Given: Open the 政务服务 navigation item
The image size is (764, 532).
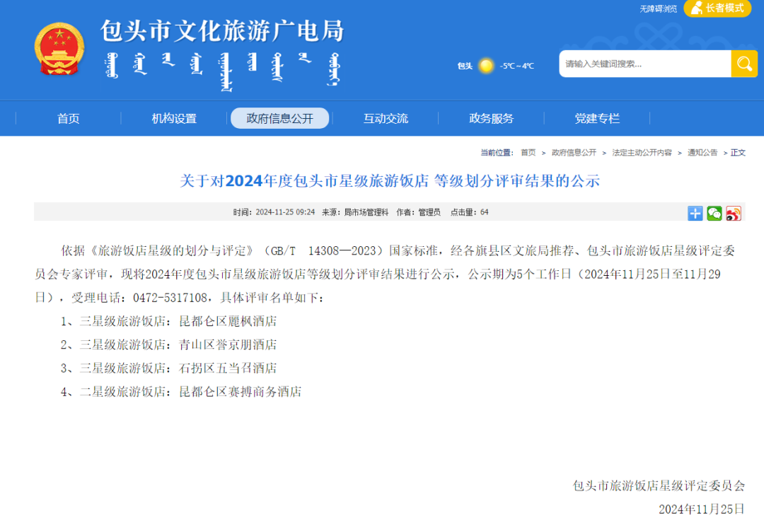Looking at the screenshot, I should coord(491,119).
